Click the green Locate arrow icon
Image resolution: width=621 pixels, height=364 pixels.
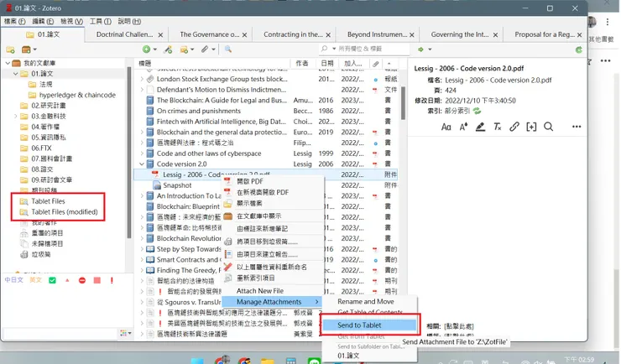coord(420,49)
